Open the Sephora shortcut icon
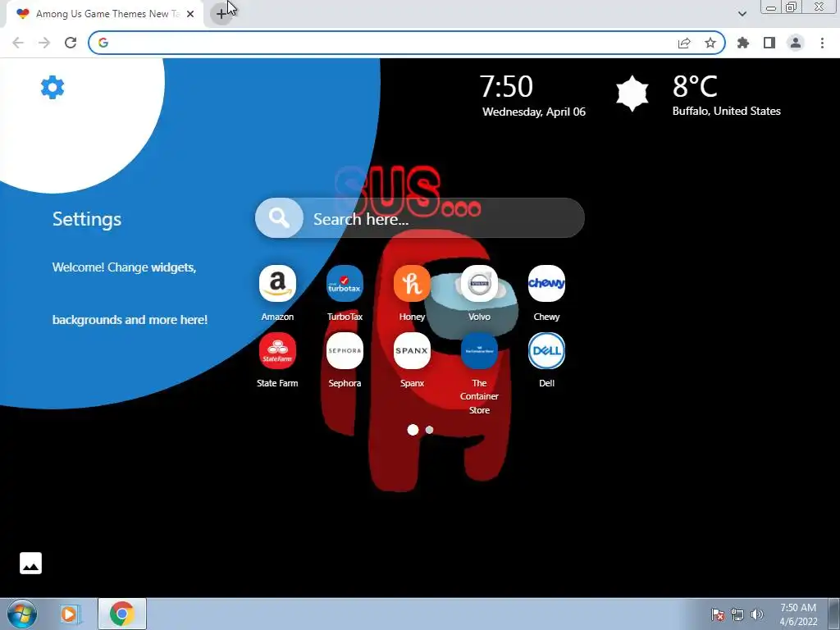The image size is (840, 630). 345,351
